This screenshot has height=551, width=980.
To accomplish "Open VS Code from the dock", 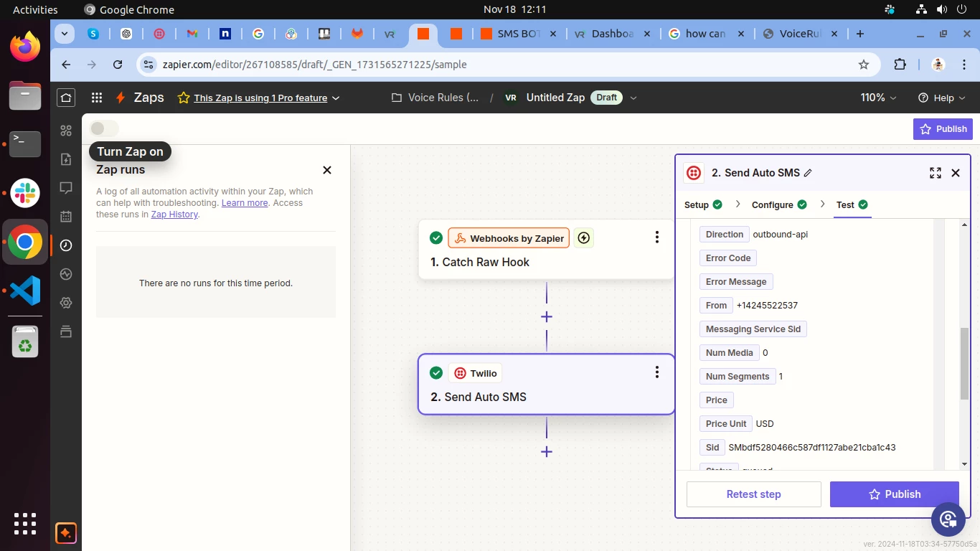I will [x=25, y=291].
